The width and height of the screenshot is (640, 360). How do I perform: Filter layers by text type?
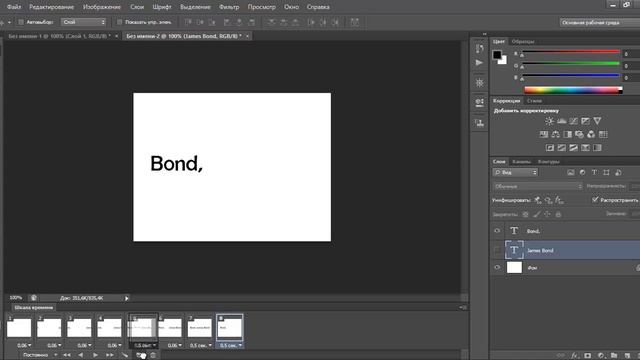pyautogui.click(x=594, y=173)
